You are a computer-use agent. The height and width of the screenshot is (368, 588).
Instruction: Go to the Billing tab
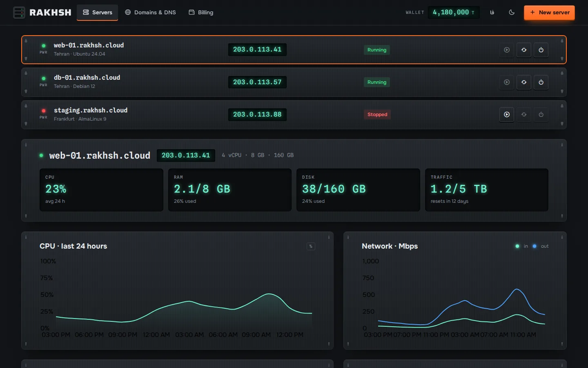tap(201, 12)
